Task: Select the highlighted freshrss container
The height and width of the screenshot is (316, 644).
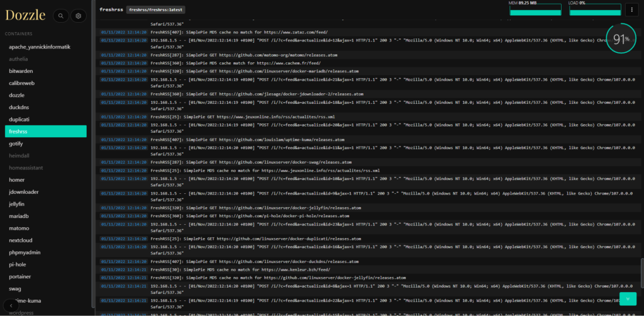Action: click(x=45, y=131)
